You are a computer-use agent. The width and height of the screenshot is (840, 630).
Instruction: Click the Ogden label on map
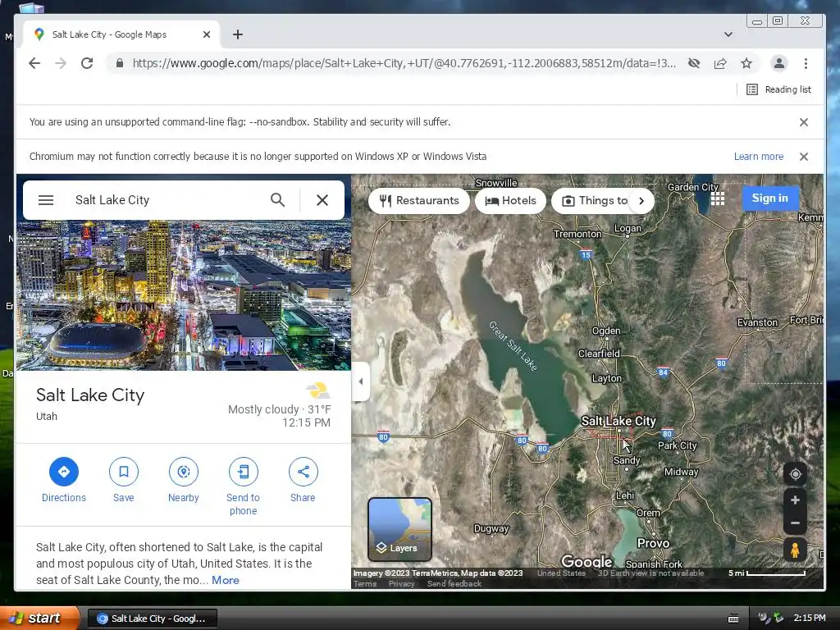tap(606, 331)
